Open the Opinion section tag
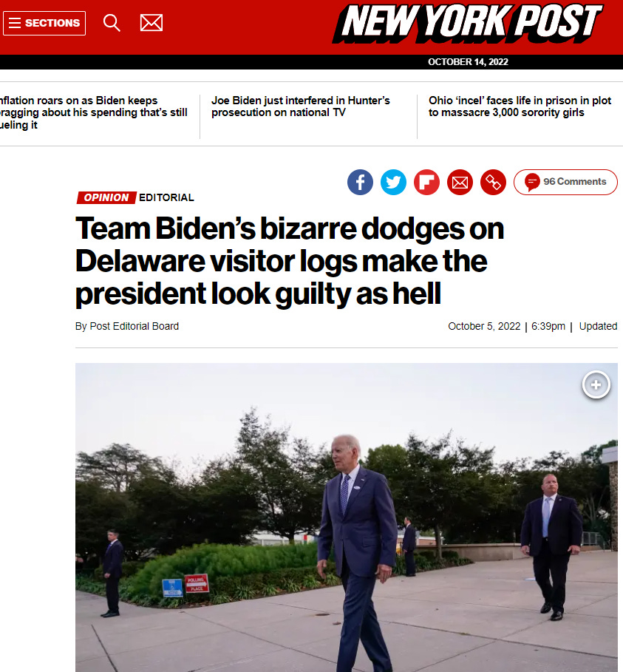 point(106,197)
